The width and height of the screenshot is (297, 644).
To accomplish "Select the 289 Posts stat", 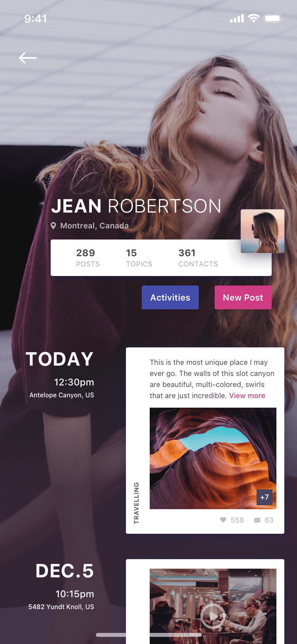I will (88, 258).
